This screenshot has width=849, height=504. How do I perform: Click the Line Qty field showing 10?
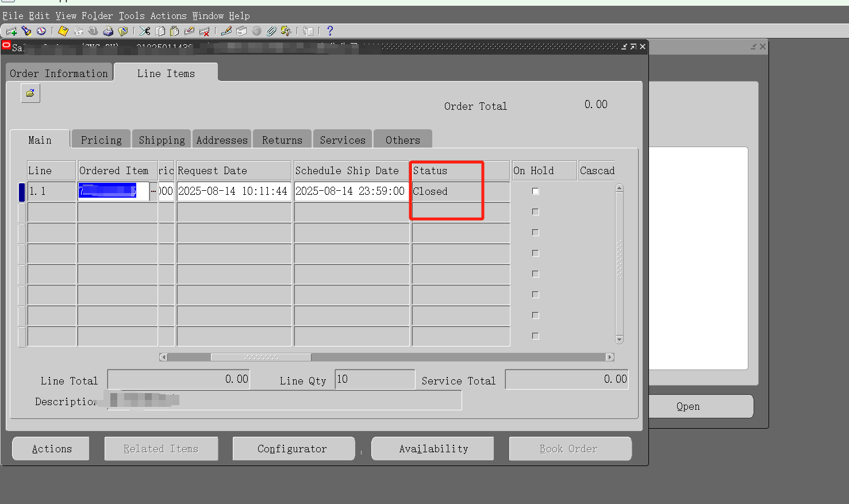coord(375,379)
